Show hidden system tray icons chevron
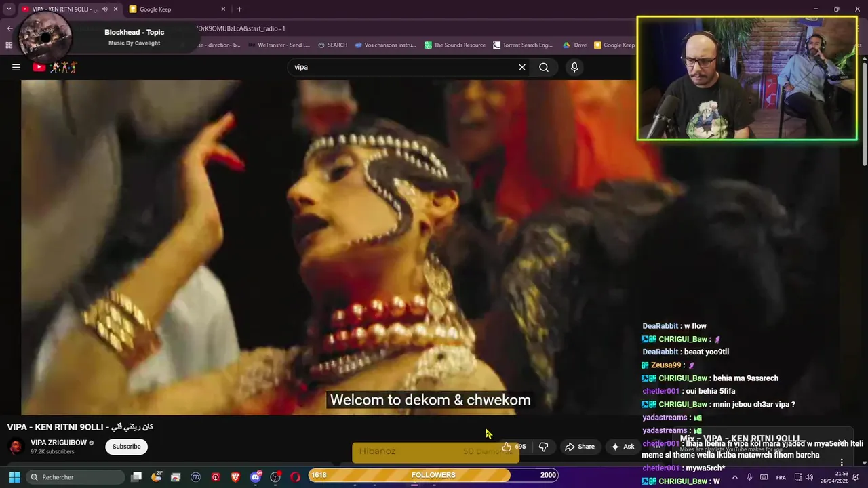 [x=734, y=477]
